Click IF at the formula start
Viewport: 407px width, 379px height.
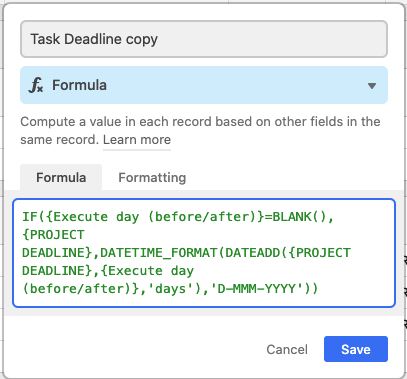click(x=30, y=217)
